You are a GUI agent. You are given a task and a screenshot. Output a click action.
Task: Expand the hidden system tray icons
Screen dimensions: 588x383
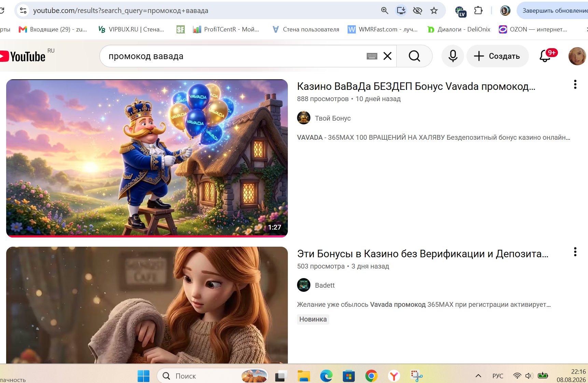click(x=478, y=376)
